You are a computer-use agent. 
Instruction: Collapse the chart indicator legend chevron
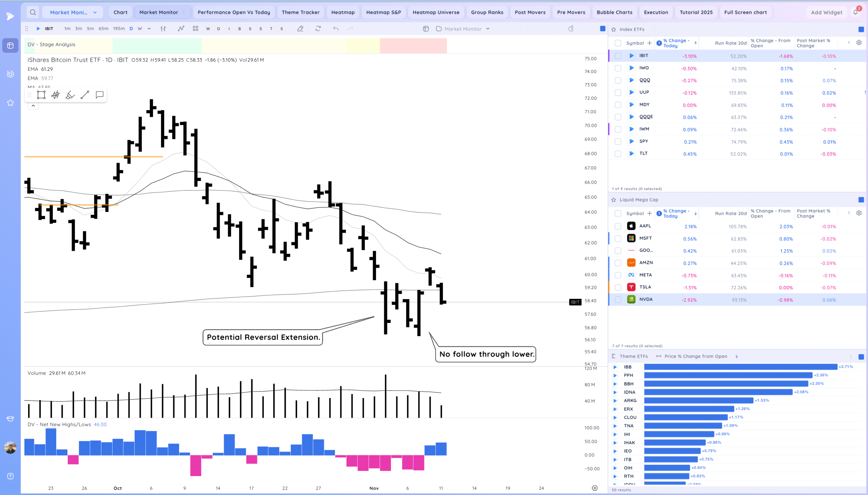tap(33, 106)
